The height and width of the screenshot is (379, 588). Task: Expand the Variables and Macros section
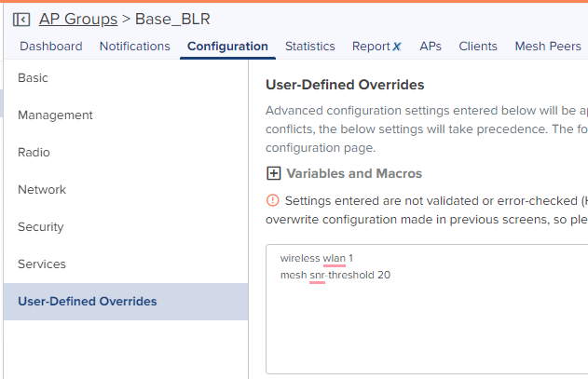273,173
